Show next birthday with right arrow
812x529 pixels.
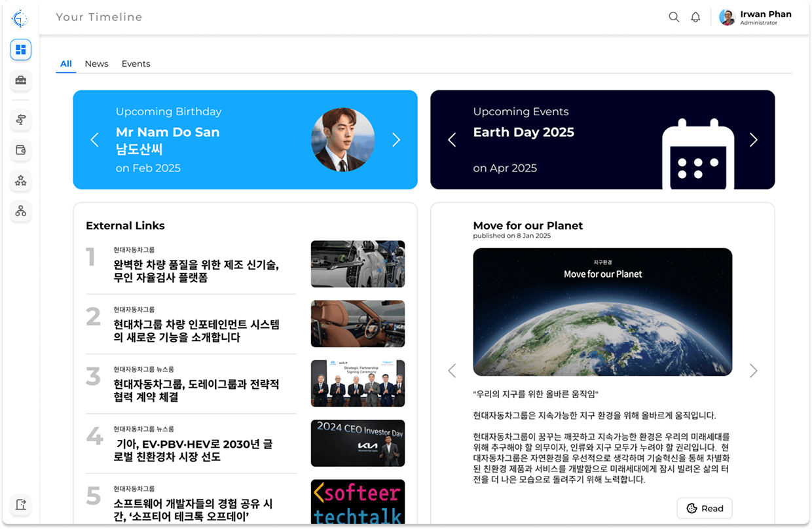coord(396,139)
